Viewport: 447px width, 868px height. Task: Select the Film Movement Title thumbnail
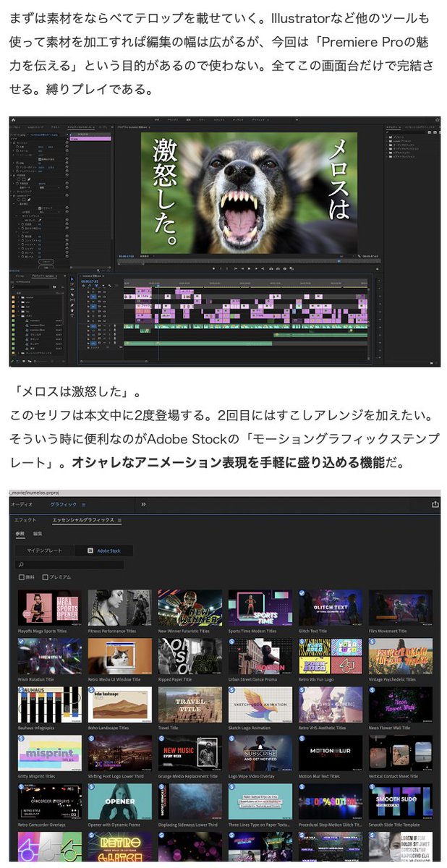(x=401, y=608)
